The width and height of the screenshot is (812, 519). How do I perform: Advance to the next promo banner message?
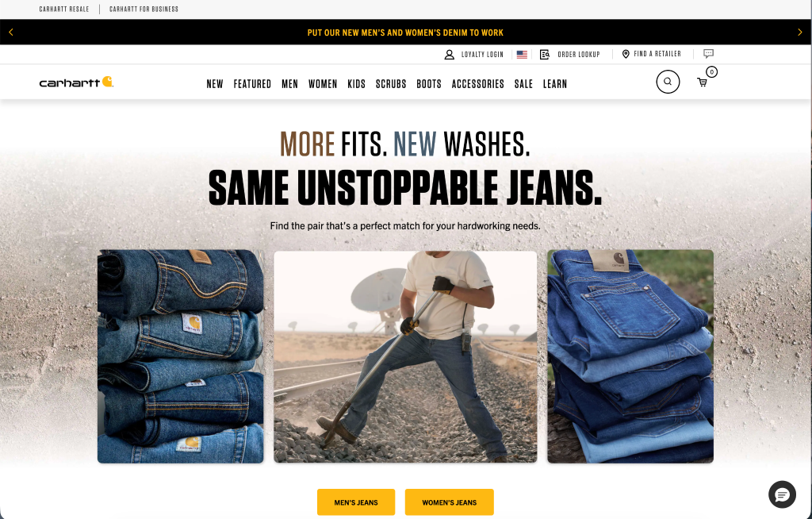[800, 33]
